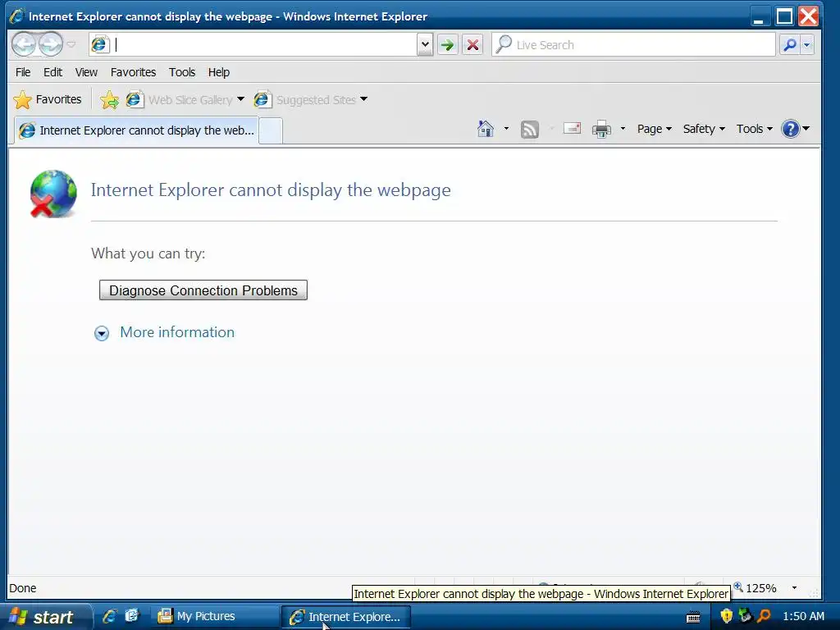Viewport: 840px width, 630px height.
Task: Switch to My Pictures taskbar window
Action: tap(213, 617)
